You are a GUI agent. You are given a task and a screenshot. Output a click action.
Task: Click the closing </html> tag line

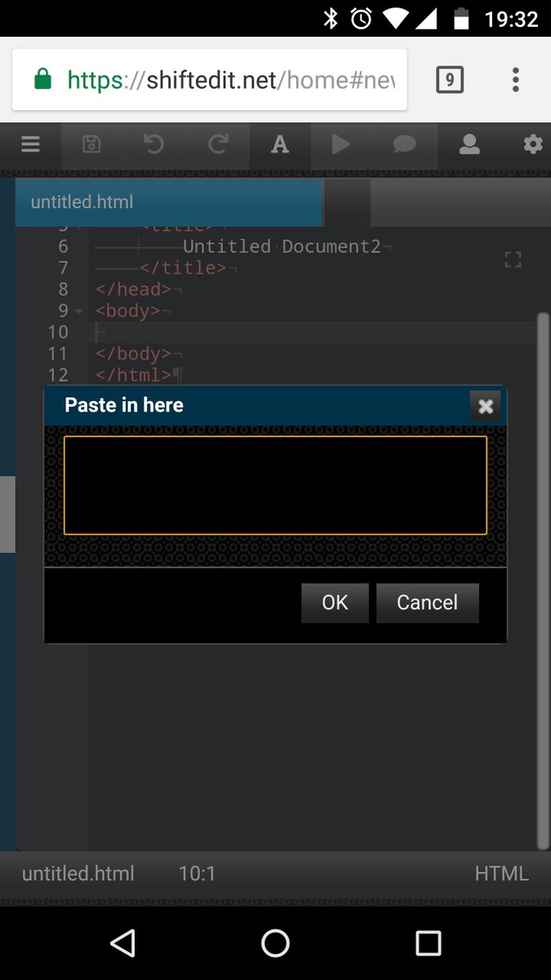134,375
